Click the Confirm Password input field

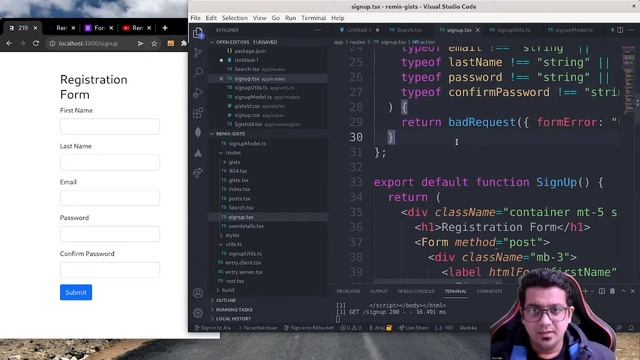pyautogui.click(x=110, y=270)
